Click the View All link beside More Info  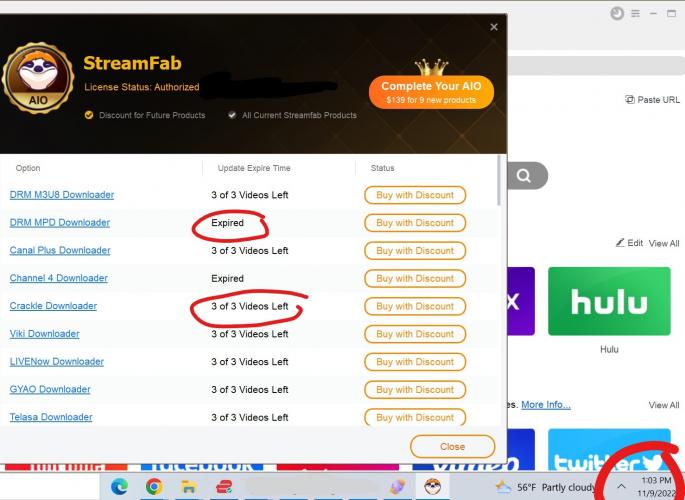point(664,405)
